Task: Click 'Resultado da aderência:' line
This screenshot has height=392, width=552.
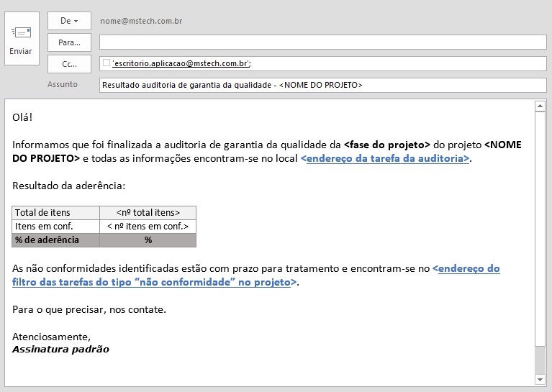Action: coord(68,186)
